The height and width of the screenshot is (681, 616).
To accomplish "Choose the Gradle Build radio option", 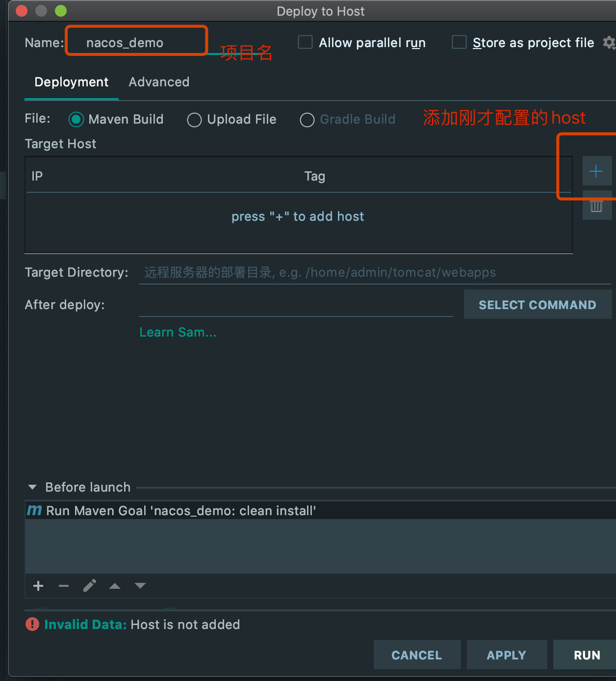I will coord(307,120).
